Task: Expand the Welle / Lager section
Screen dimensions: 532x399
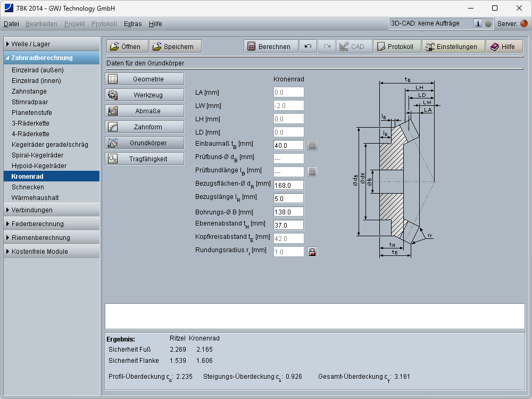Action: point(52,44)
